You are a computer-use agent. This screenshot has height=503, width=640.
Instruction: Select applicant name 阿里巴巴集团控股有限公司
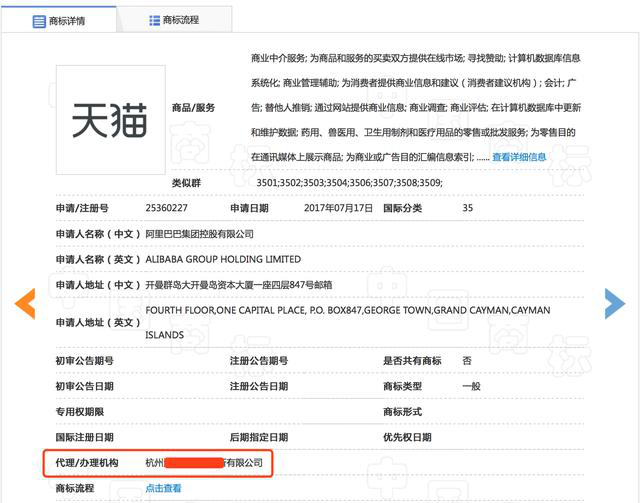point(199,234)
